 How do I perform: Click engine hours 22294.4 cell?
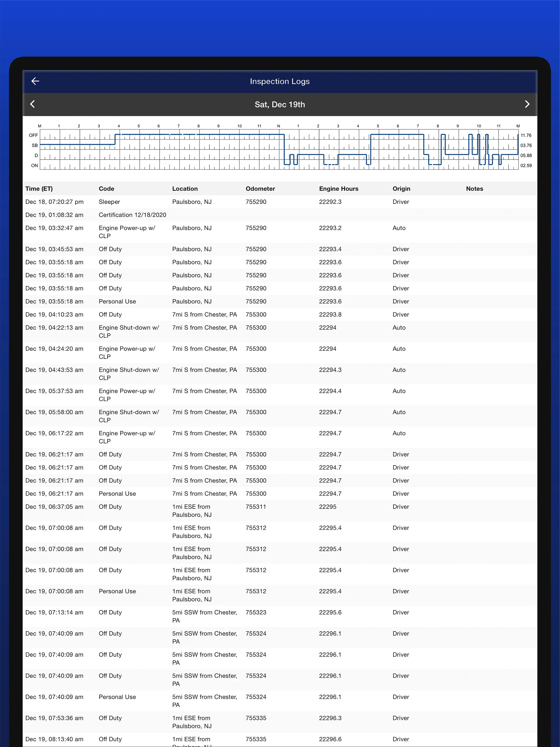[x=330, y=391]
